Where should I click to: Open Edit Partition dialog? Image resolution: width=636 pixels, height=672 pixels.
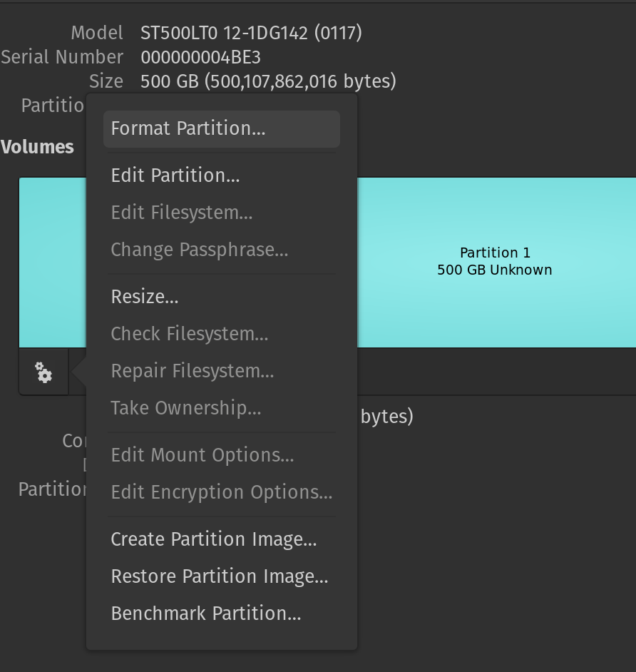click(175, 175)
